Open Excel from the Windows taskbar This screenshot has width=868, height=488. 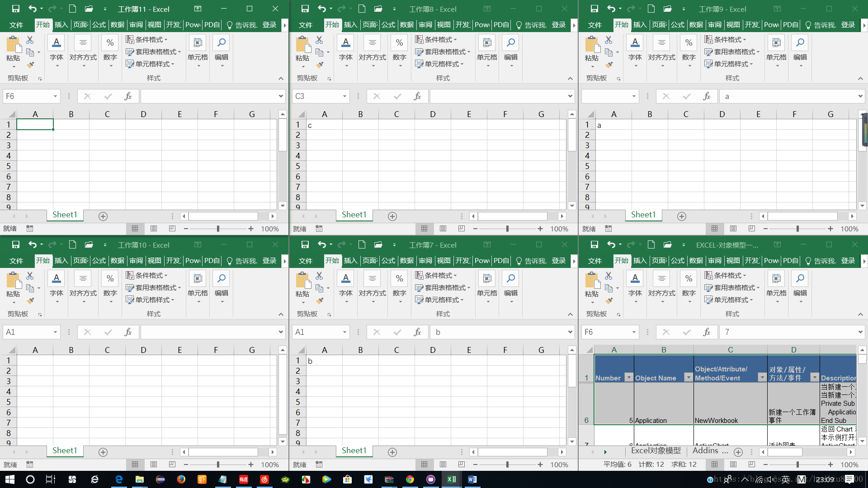coord(452,479)
